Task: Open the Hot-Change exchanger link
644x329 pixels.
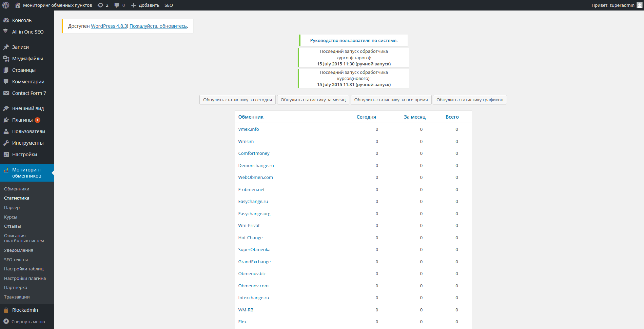Action: coord(250,238)
